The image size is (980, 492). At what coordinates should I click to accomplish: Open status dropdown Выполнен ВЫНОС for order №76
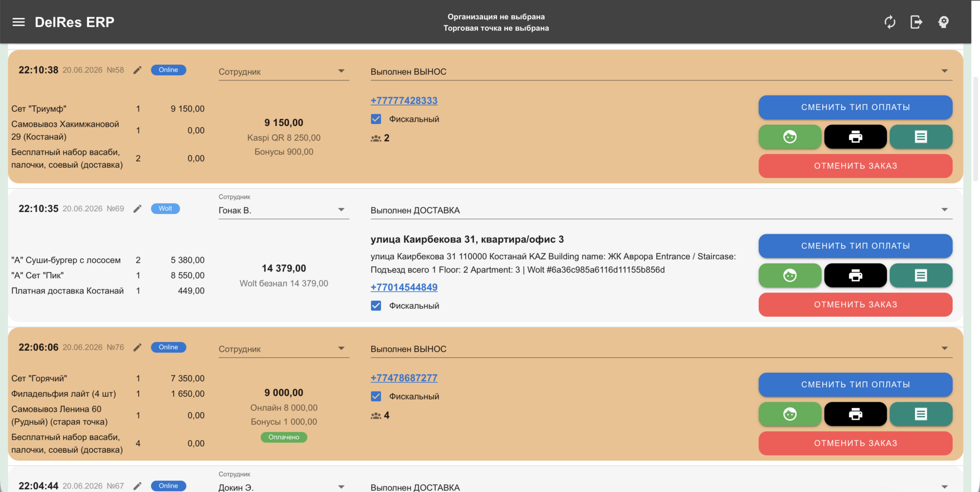(661, 349)
